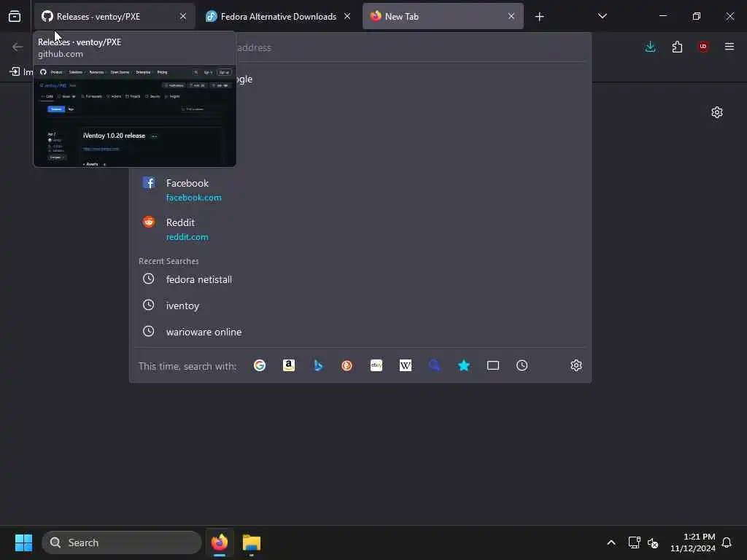This screenshot has height=560, width=747.
Task: Open the Windows Start menu
Action: pyautogui.click(x=23, y=542)
